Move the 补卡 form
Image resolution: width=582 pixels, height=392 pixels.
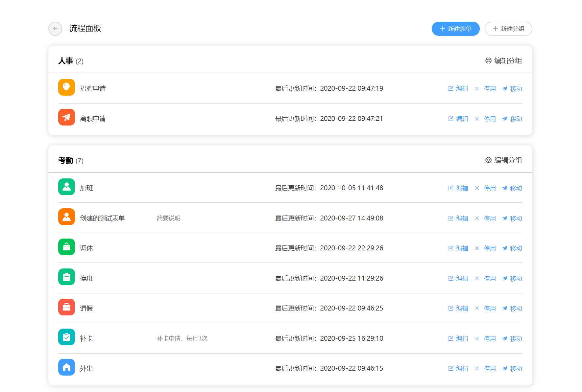512,339
